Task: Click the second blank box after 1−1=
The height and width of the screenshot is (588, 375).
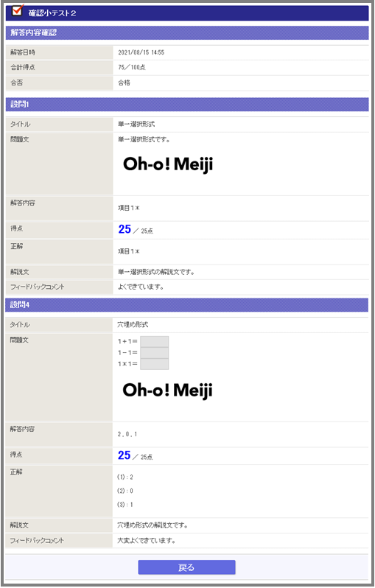Action: pos(154,352)
